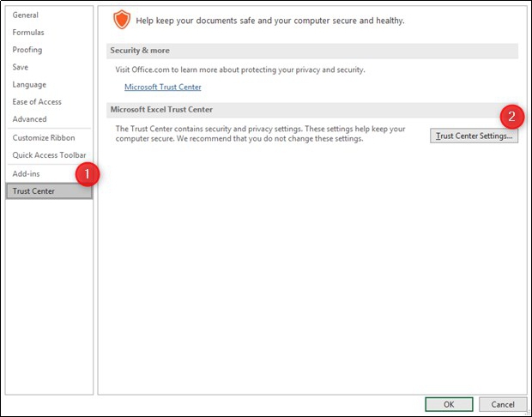
Task: Open the Add-ins category
Action: (27, 173)
